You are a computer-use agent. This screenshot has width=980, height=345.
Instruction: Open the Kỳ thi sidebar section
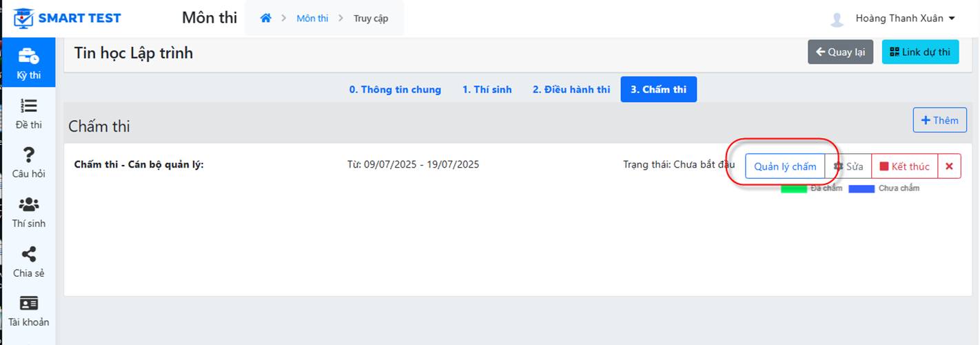[x=28, y=63]
